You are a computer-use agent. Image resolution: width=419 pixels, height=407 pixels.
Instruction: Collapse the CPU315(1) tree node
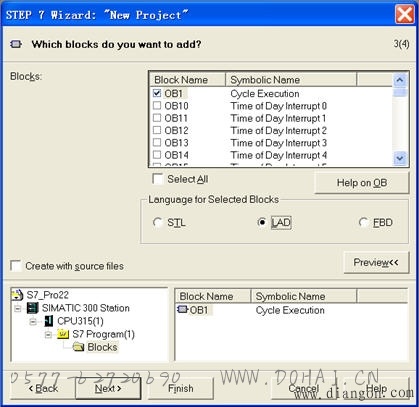point(33,321)
